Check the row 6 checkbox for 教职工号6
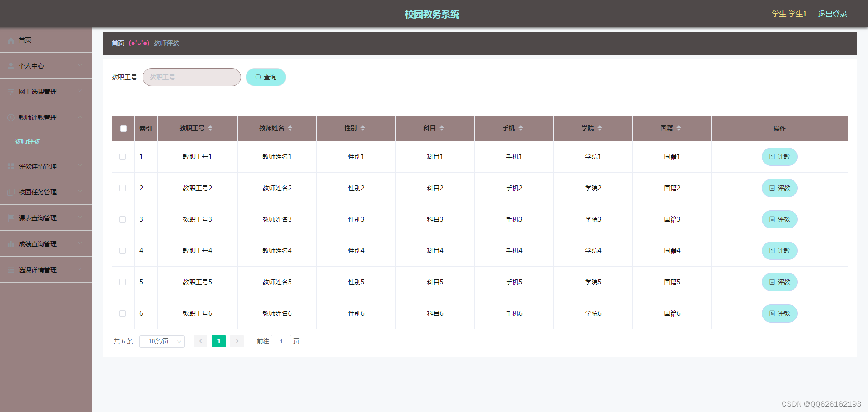This screenshot has width=868, height=412. point(123,313)
